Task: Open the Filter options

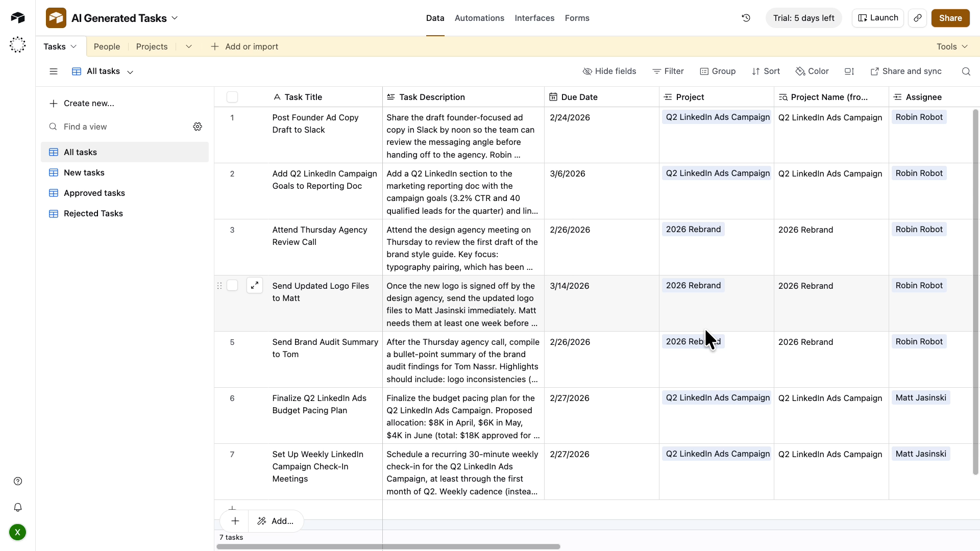Action: [668, 71]
